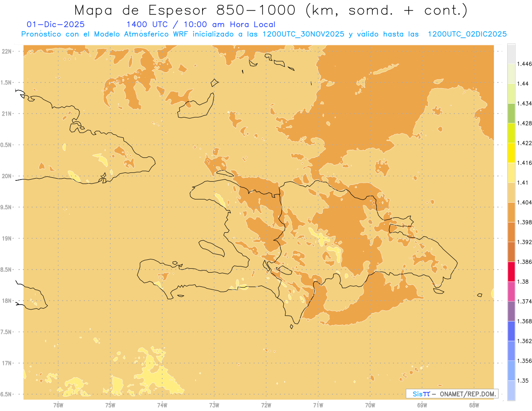Screen dimensions: 532x411
Task: Click the '74W' longitude axis label
Action: [x=162, y=405]
